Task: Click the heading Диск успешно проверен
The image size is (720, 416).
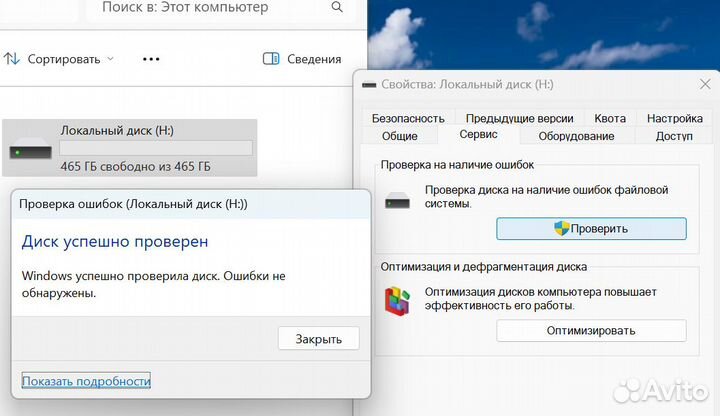Action: (x=115, y=242)
